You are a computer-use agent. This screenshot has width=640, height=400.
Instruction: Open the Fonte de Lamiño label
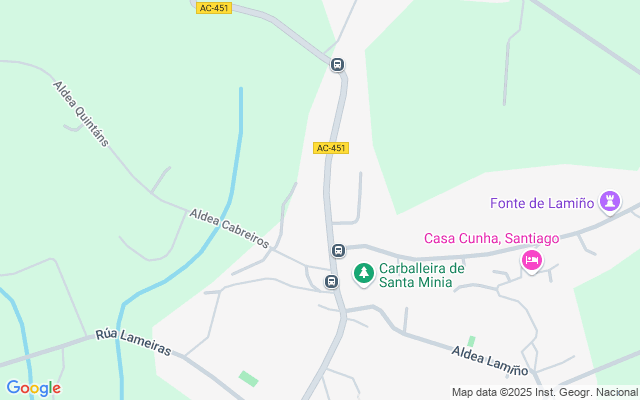point(542,203)
